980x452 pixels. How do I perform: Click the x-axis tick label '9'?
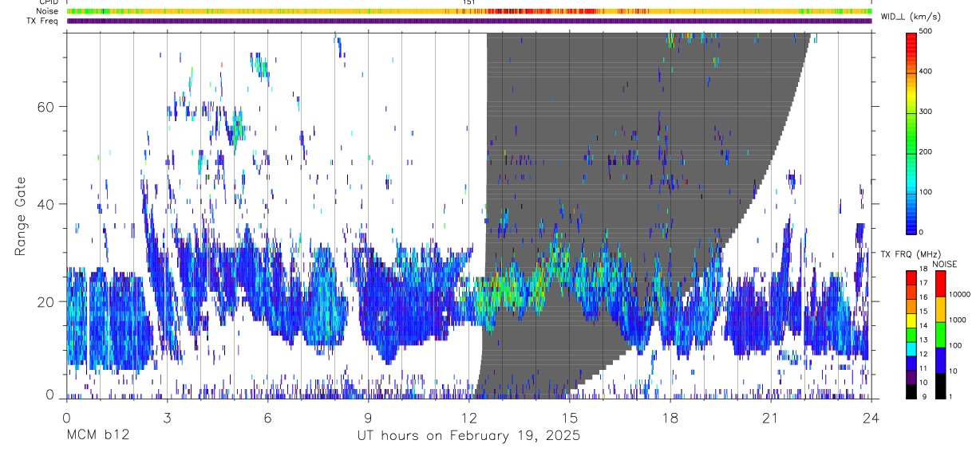click(x=368, y=418)
